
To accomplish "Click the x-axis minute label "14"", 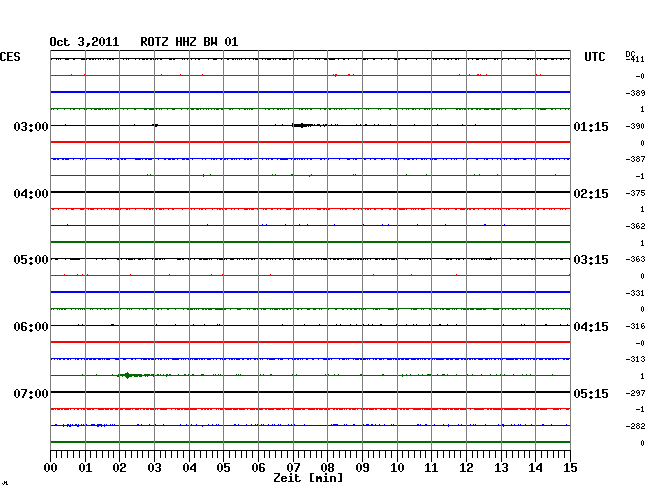I will 535,468.
